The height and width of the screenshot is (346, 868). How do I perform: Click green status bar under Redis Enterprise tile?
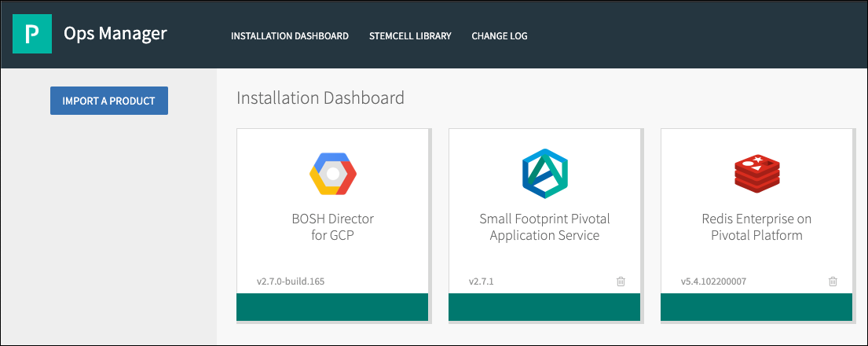coord(756,307)
